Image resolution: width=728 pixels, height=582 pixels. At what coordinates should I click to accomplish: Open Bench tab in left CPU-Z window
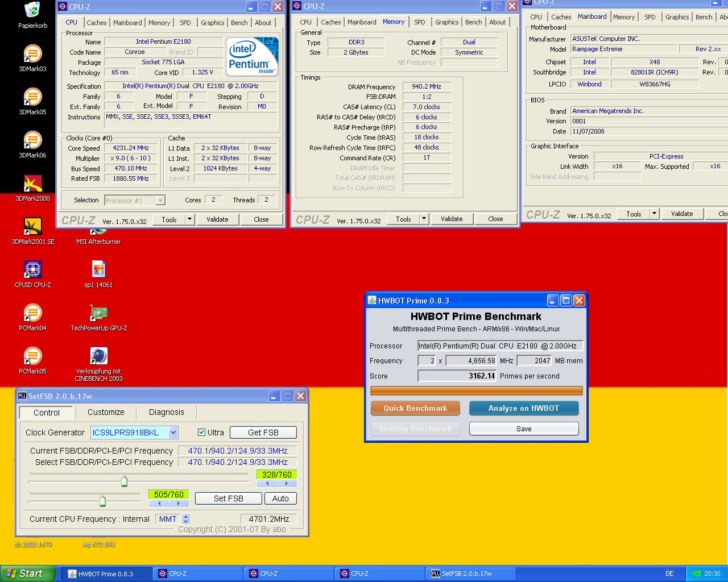[239, 23]
